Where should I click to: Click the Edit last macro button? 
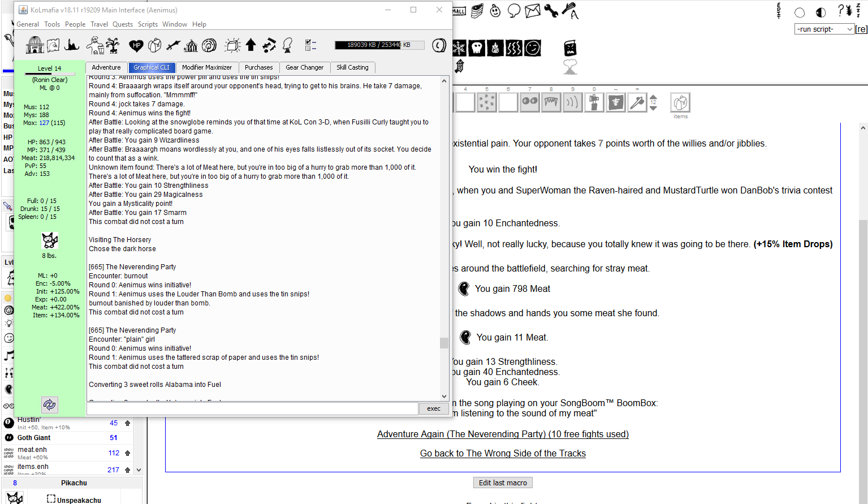tap(503, 483)
